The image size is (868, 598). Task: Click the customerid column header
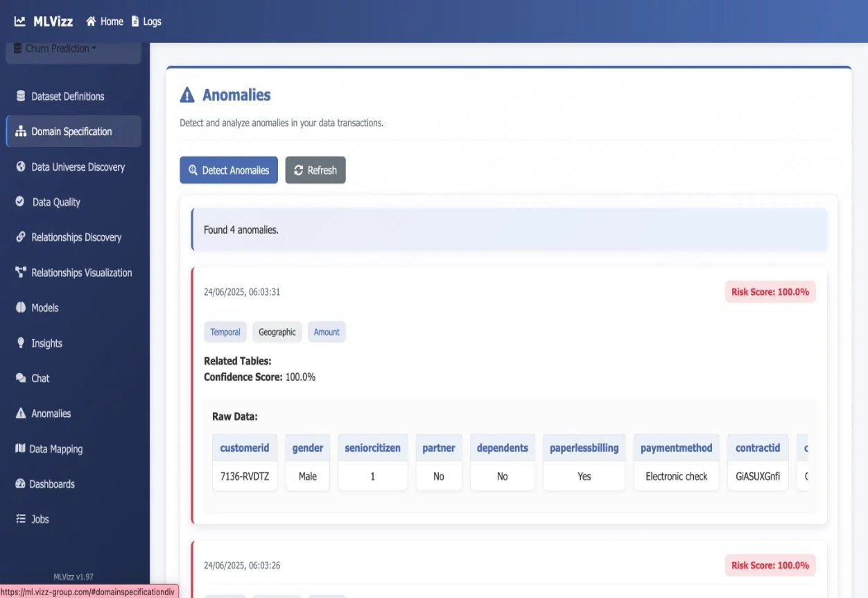point(245,448)
